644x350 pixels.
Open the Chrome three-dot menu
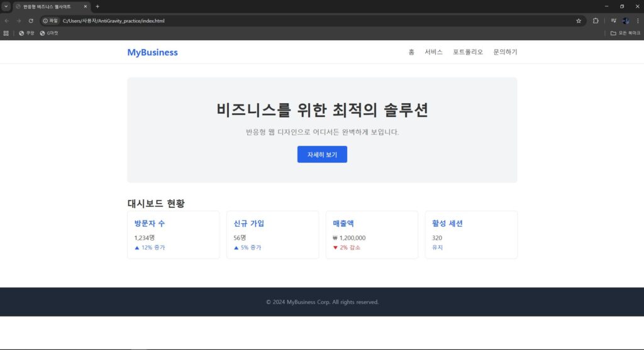click(638, 21)
